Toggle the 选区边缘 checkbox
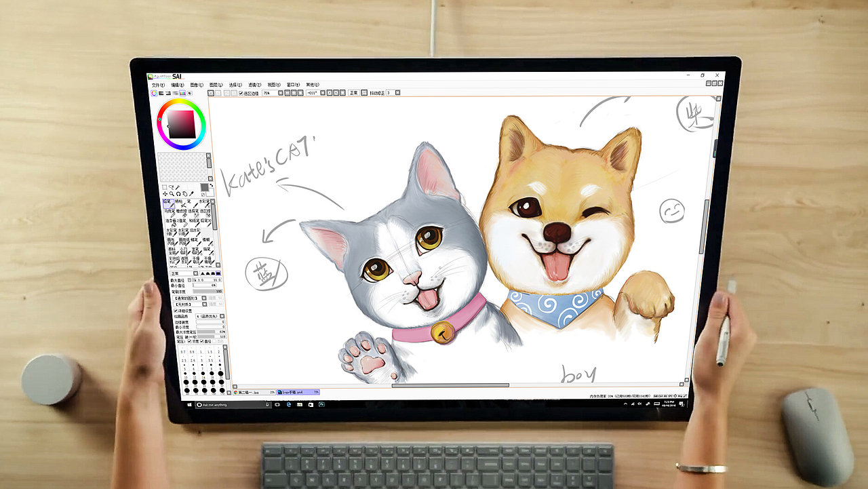The width and height of the screenshot is (868, 489). point(241,93)
